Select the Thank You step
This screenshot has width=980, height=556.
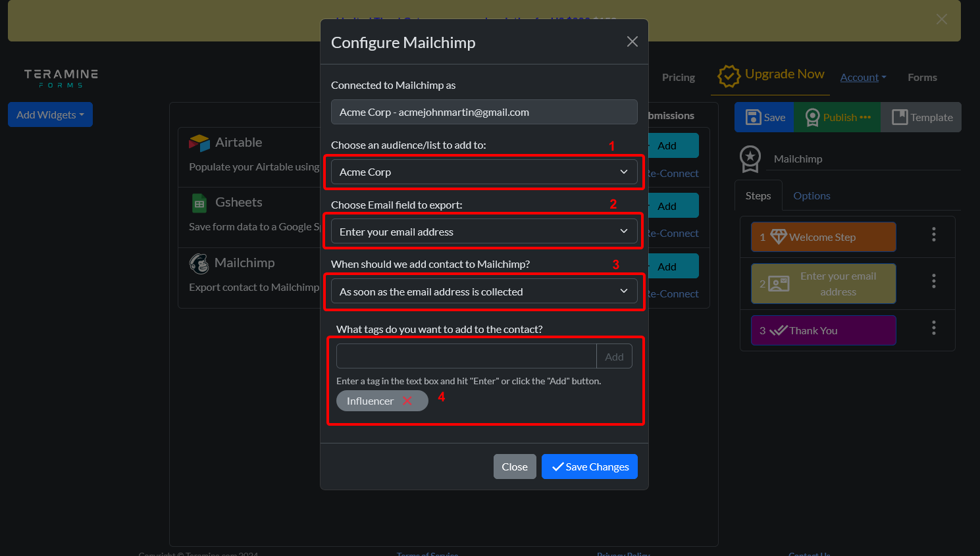(823, 330)
